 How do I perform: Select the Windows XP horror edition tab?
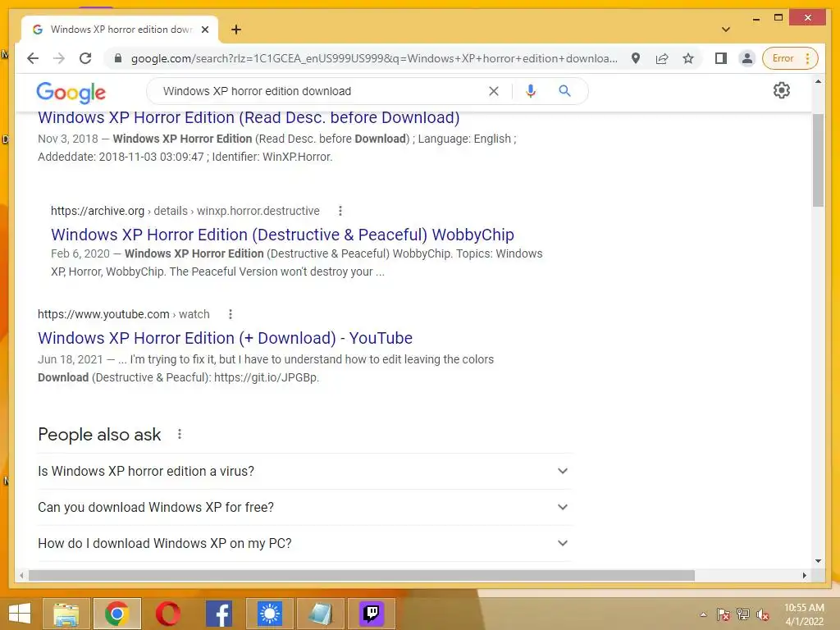coord(120,30)
